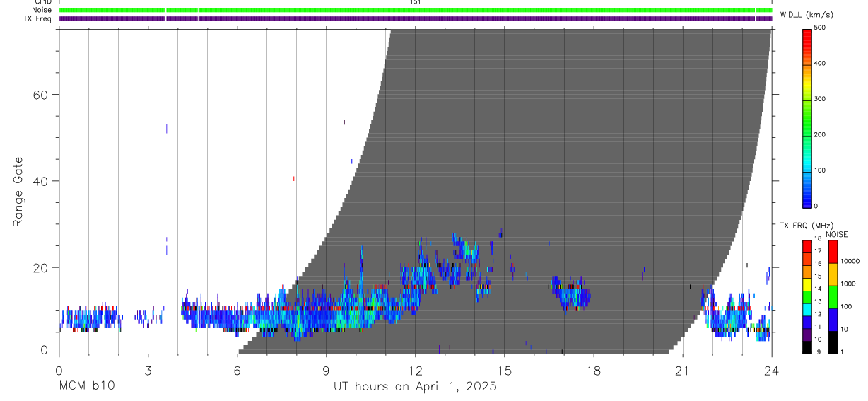Click the '24' hour tick label
This screenshot has width=868, height=401.
[771, 370]
